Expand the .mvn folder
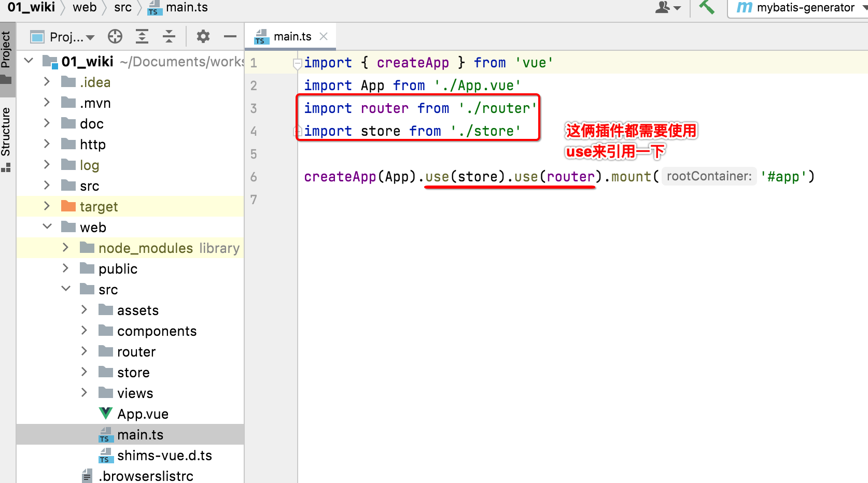 coord(47,103)
